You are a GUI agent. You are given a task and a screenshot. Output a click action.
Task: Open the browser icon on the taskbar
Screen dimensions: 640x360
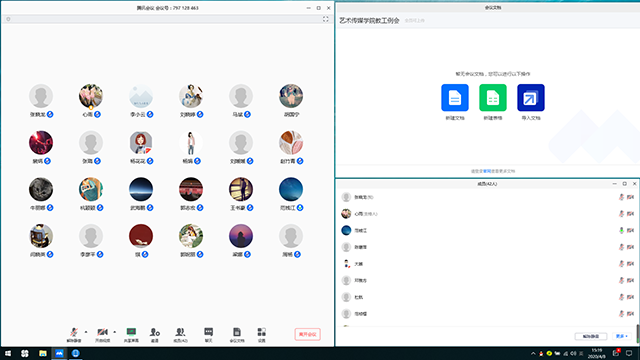click(76, 353)
